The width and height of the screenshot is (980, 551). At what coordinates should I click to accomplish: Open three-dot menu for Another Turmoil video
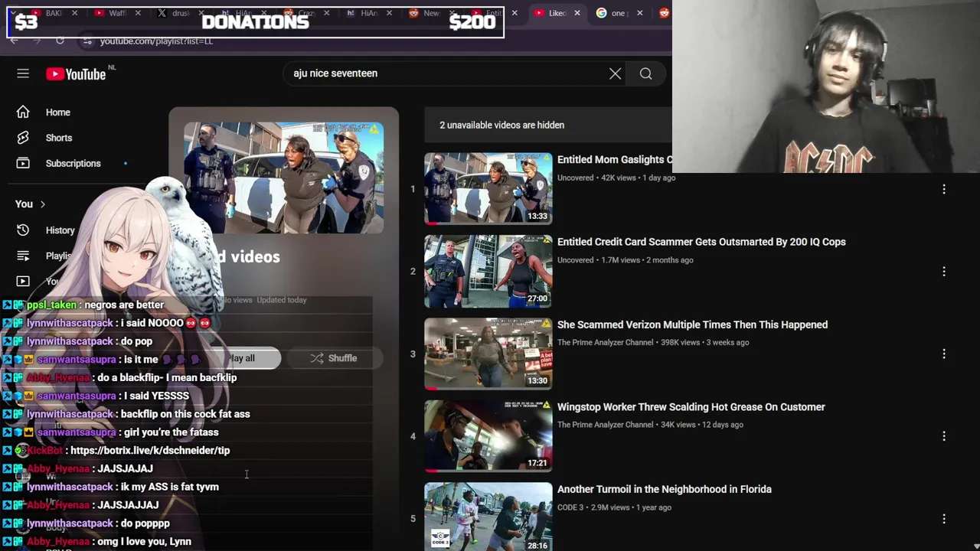[944, 519]
